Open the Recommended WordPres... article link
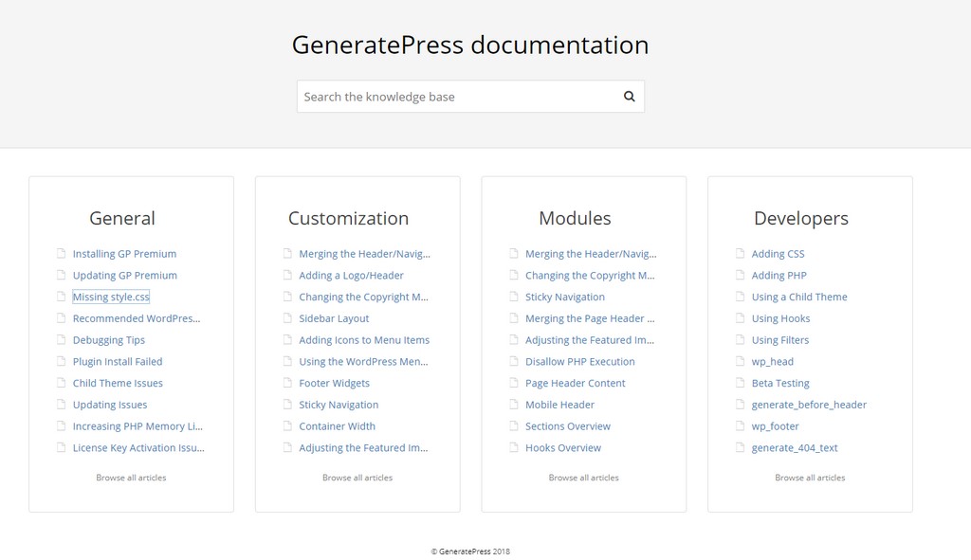 coord(137,318)
